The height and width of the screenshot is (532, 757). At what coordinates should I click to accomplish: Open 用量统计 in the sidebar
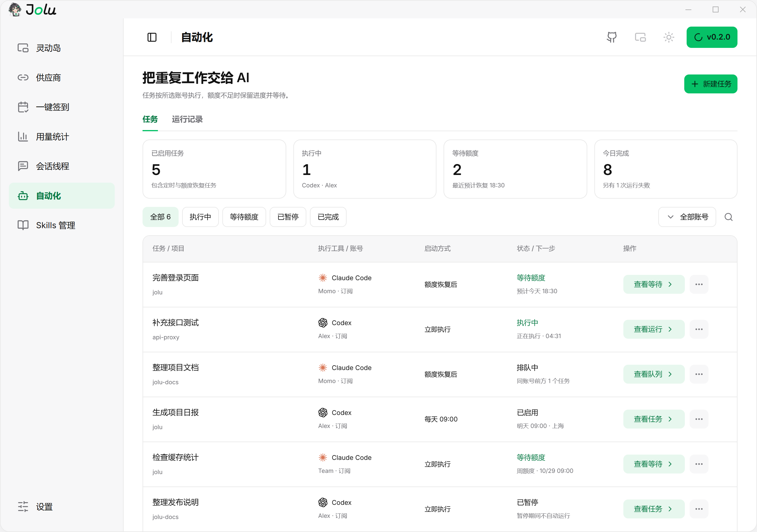point(62,137)
